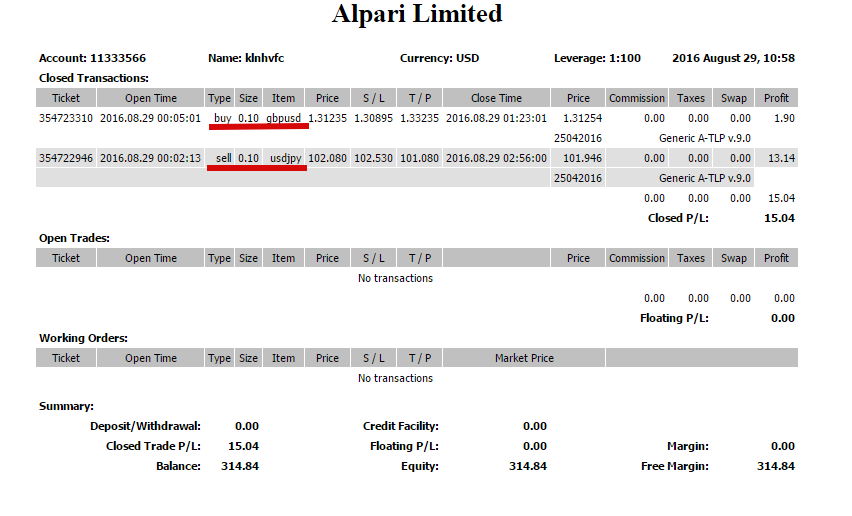This screenshot has width=852, height=516.
Task: Click the Floating P/L: label above Working Orders
Action: point(674,318)
